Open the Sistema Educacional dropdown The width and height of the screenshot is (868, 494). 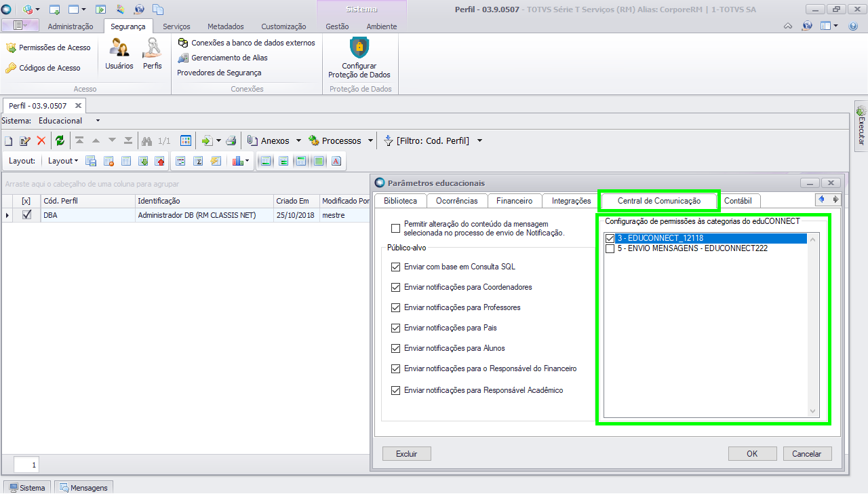point(98,121)
